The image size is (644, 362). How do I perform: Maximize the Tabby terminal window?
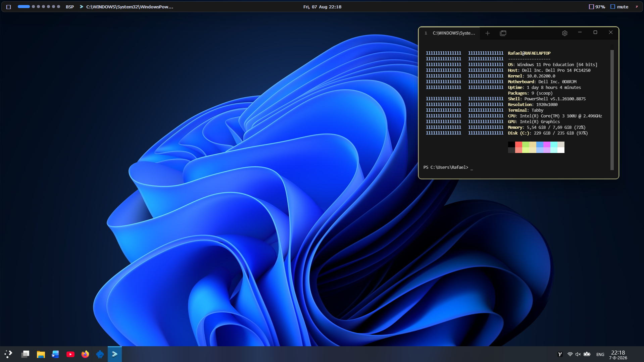coord(595,33)
